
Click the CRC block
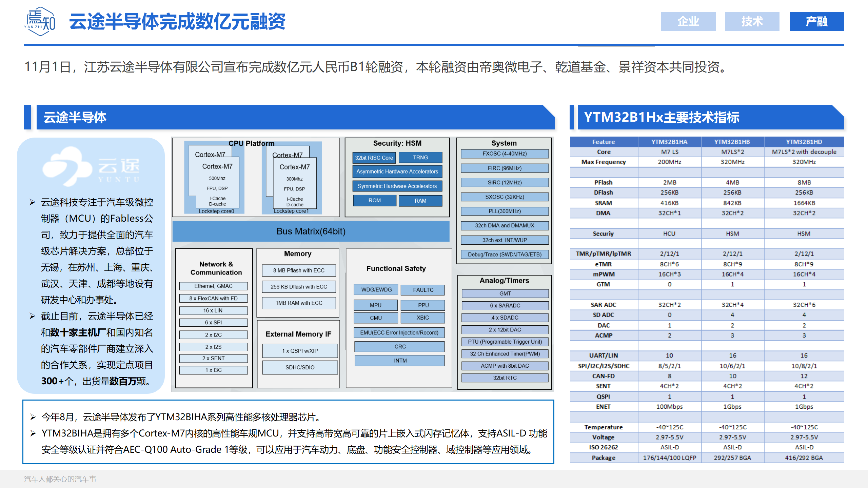click(400, 347)
